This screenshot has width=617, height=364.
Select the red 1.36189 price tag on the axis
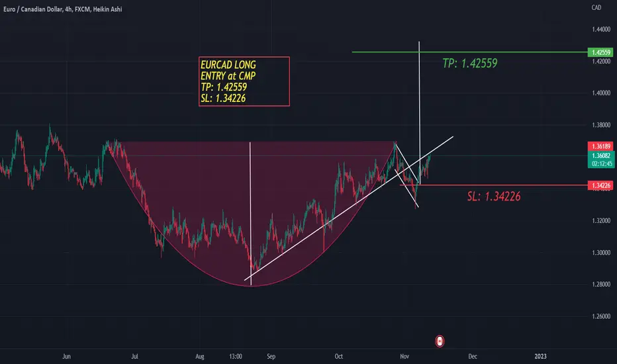tap(600, 146)
